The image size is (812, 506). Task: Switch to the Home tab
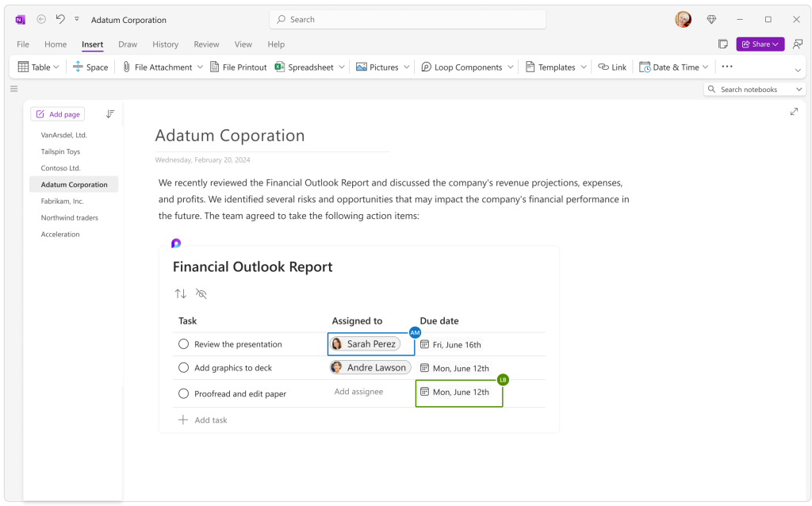(56, 44)
